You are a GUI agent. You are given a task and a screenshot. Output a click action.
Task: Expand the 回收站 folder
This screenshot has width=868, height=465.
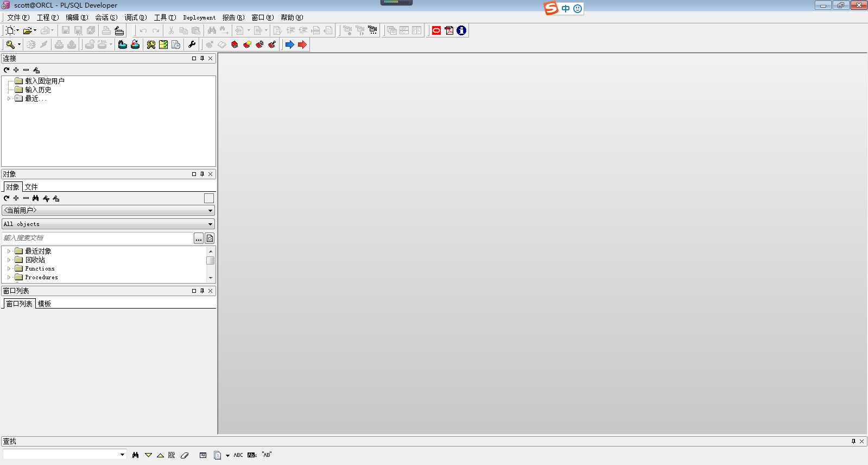[9, 260]
